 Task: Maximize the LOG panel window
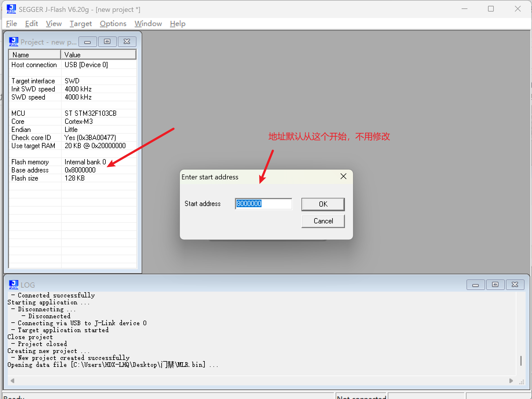[x=495, y=285]
